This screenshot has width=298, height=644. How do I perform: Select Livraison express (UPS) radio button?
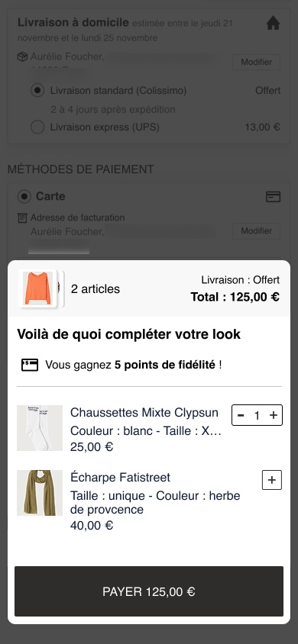click(37, 127)
